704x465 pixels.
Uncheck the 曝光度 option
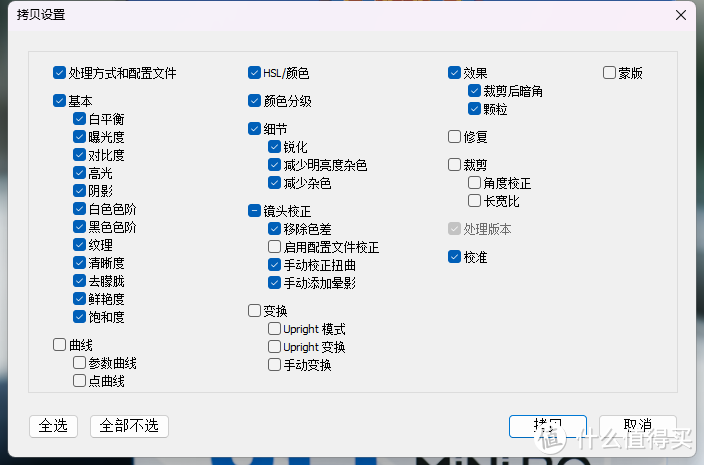pyautogui.click(x=79, y=136)
